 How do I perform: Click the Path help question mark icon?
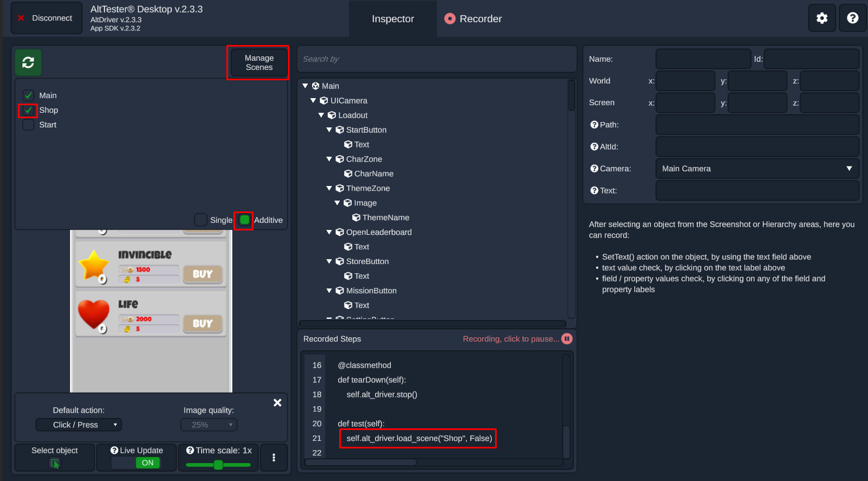pyautogui.click(x=594, y=125)
